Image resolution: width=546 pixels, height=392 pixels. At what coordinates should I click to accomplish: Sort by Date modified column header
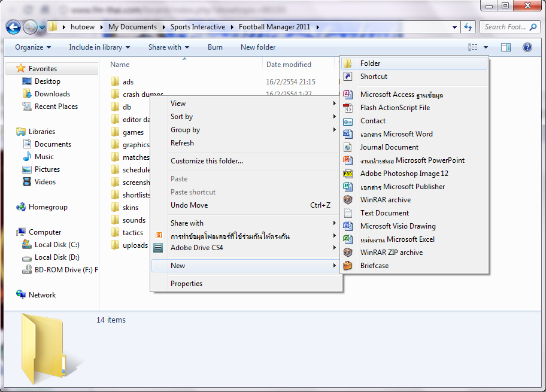pyautogui.click(x=289, y=65)
